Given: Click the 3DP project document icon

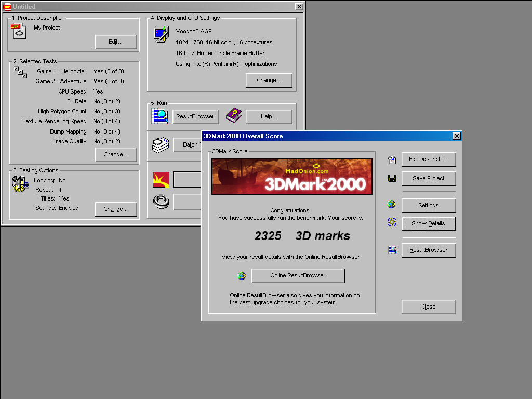Looking at the screenshot, I should (19, 31).
